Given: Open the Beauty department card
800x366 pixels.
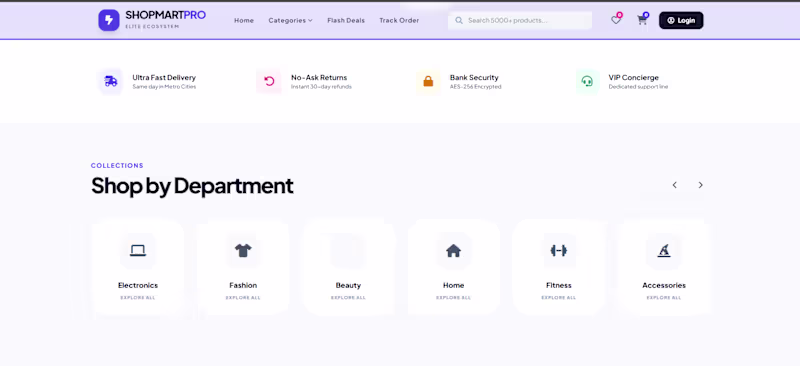Looking at the screenshot, I should (348, 267).
